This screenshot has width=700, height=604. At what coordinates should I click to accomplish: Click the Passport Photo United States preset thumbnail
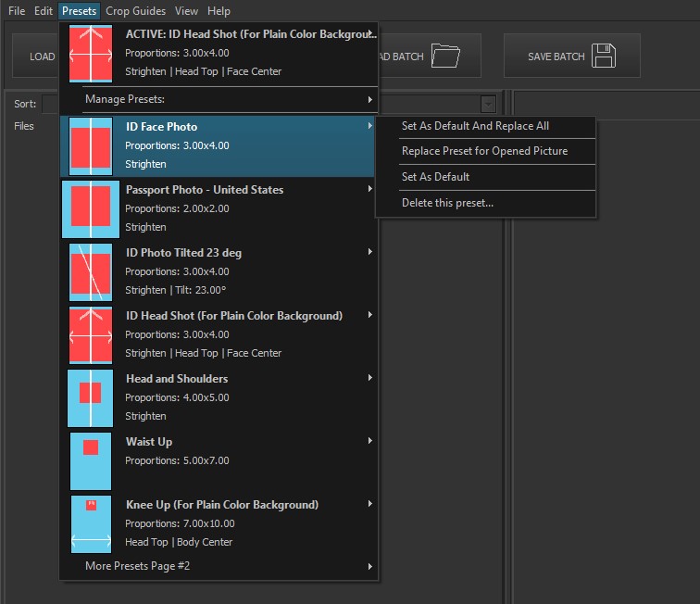pyautogui.click(x=91, y=208)
